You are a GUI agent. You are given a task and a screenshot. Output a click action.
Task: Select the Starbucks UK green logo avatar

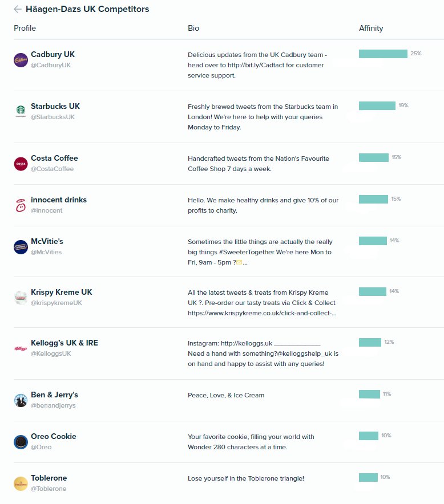coord(21,112)
